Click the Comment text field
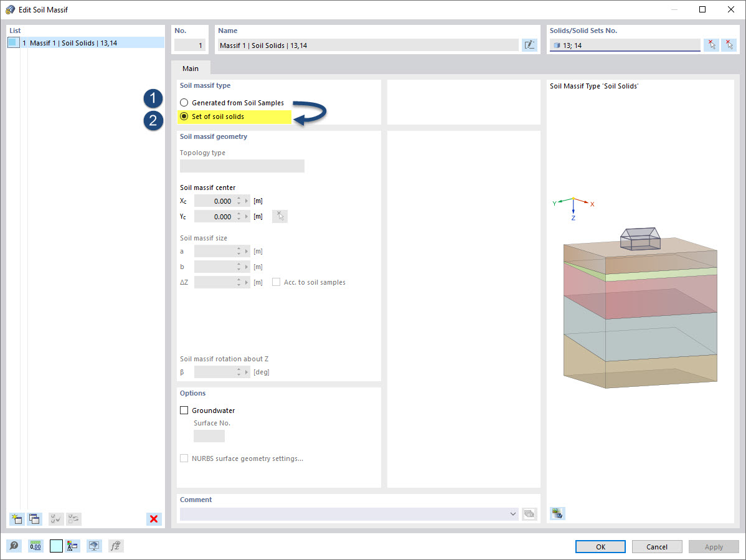Image resolution: width=746 pixels, height=560 pixels. [344, 514]
